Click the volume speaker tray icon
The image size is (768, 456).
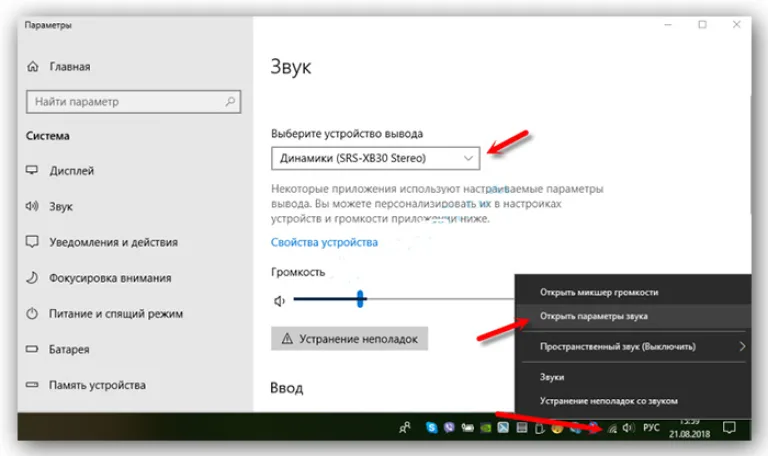click(629, 428)
